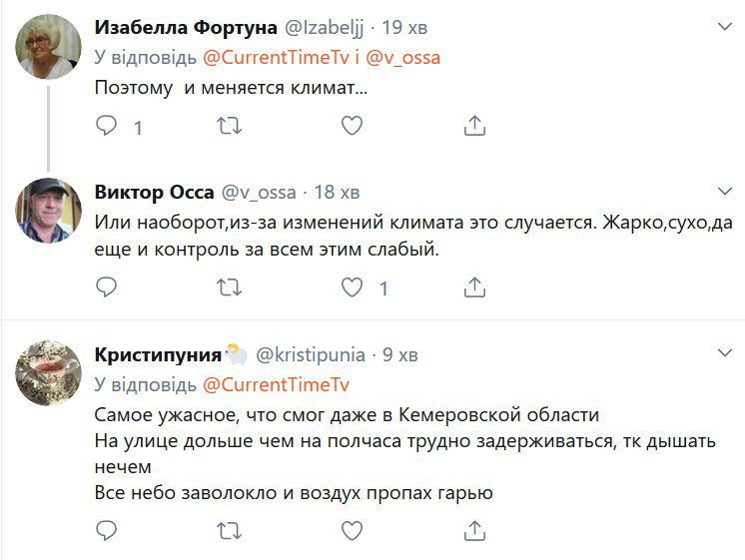Open Виктор Осса's profile picture

point(48,212)
